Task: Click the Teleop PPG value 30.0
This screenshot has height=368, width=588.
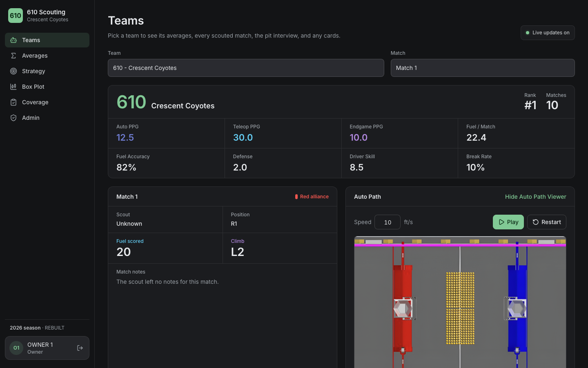Action: (243, 137)
